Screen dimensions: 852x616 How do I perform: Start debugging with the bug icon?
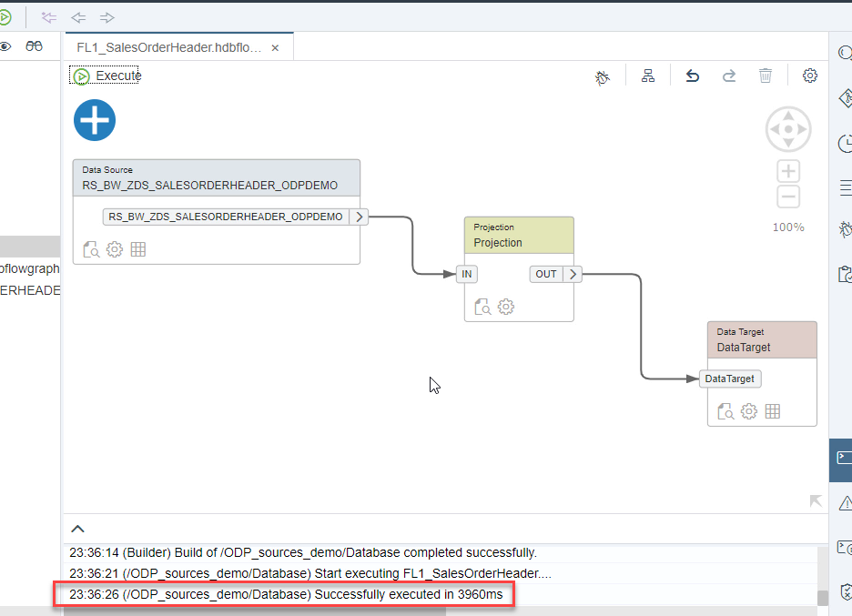click(602, 76)
